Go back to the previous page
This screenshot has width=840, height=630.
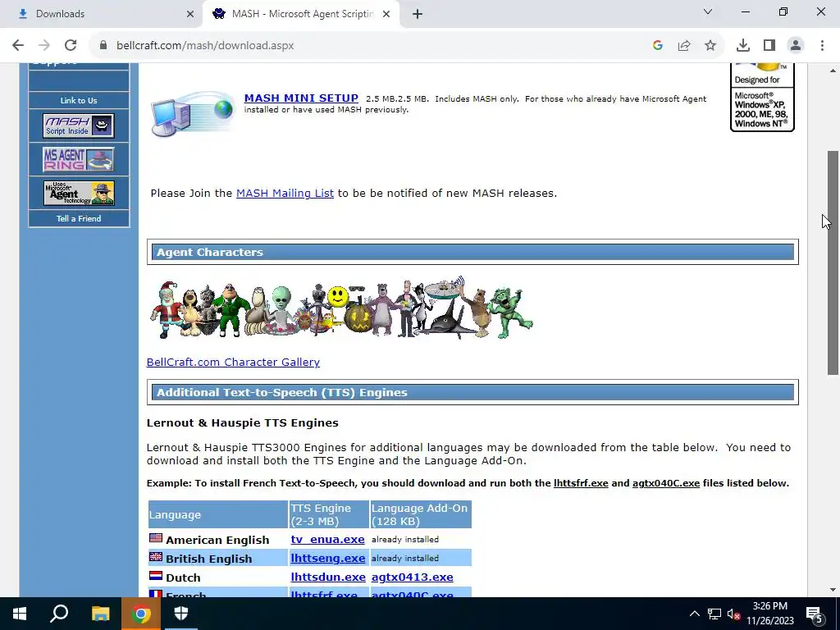click(18, 46)
